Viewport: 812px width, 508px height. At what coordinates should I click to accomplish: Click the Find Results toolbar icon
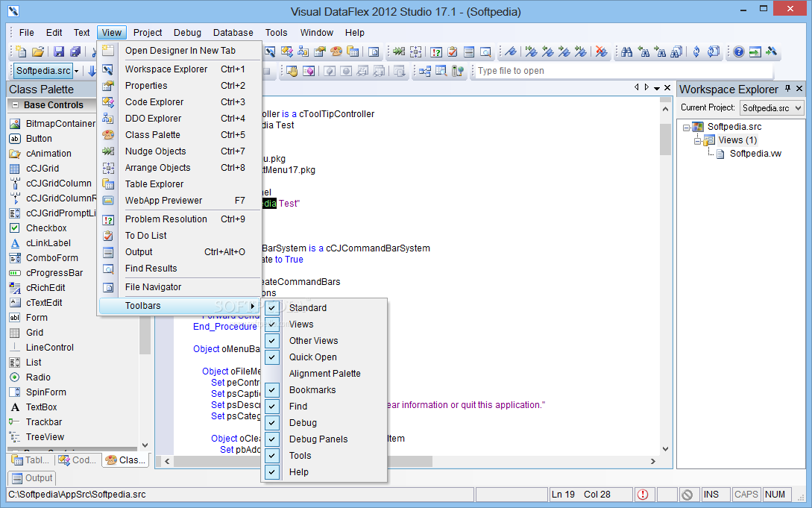pyautogui.click(x=485, y=51)
